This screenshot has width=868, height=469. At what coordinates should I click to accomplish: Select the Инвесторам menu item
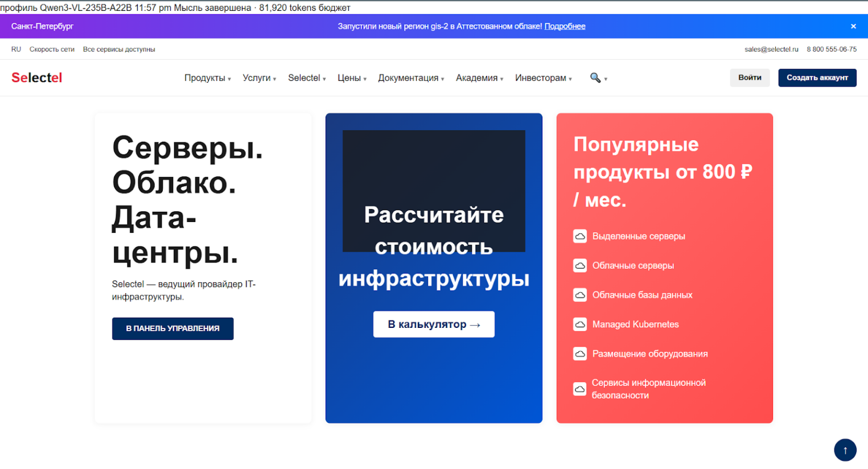point(541,77)
